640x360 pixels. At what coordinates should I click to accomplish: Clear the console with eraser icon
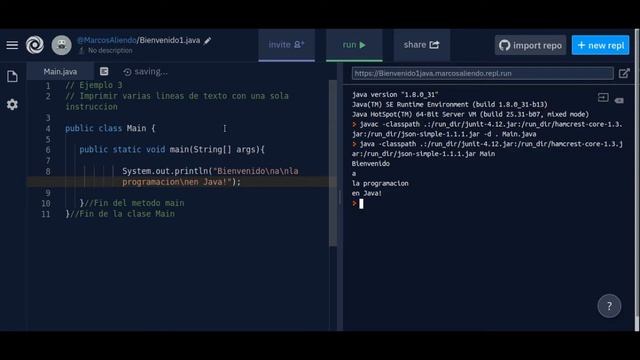pyautogui.click(x=619, y=100)
